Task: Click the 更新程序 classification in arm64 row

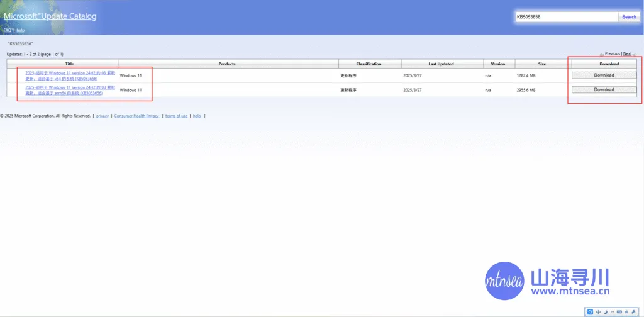Action: pos(348,90)
